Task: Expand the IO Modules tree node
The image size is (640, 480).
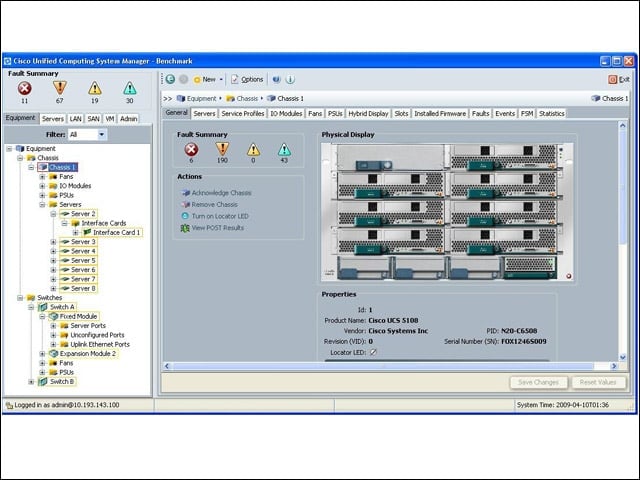Action: pos(42,186)
